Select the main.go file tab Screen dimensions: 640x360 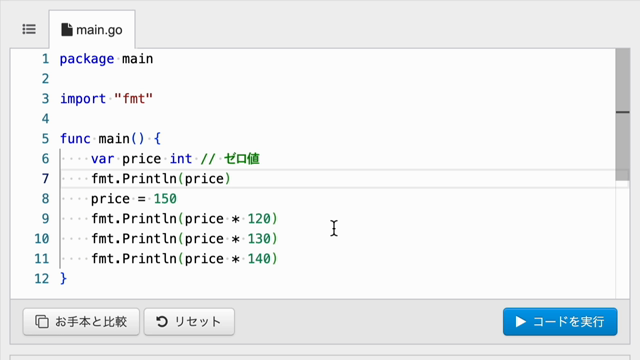point(92,29)
